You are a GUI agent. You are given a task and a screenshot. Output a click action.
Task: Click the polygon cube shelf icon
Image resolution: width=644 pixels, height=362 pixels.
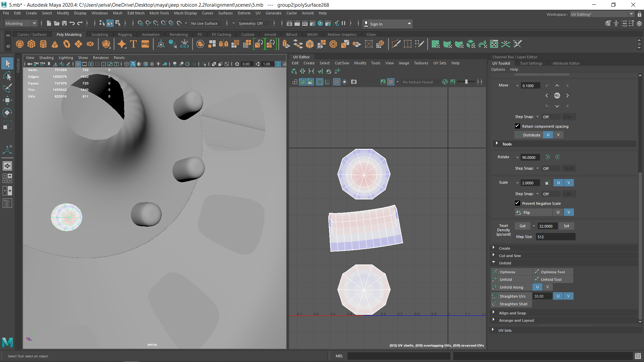pos(32,44)
